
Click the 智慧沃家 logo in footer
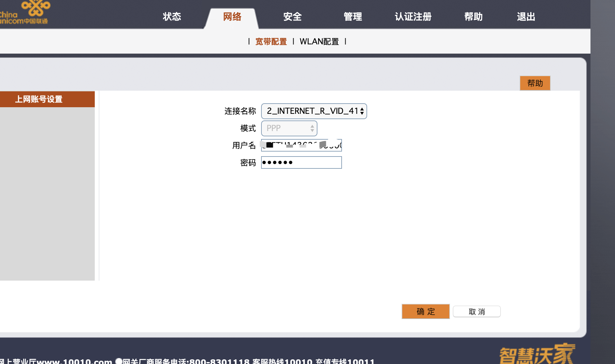pos(537,354)
